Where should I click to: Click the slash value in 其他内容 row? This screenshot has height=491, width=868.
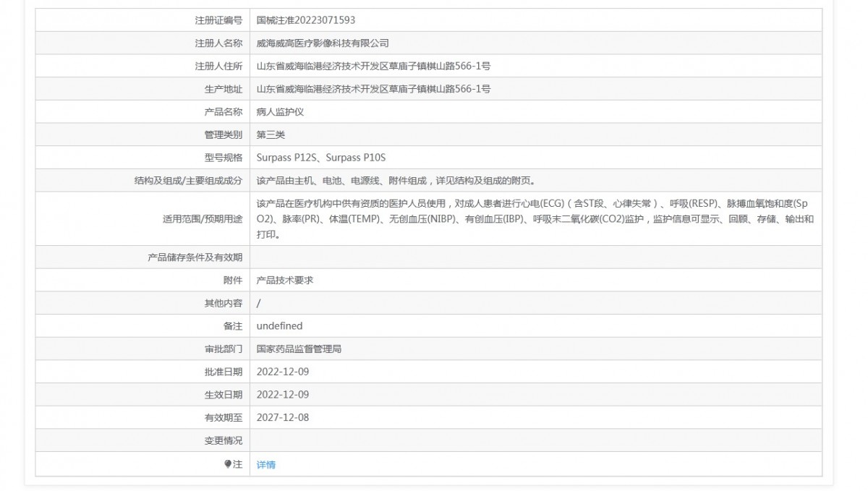(259, 303)
